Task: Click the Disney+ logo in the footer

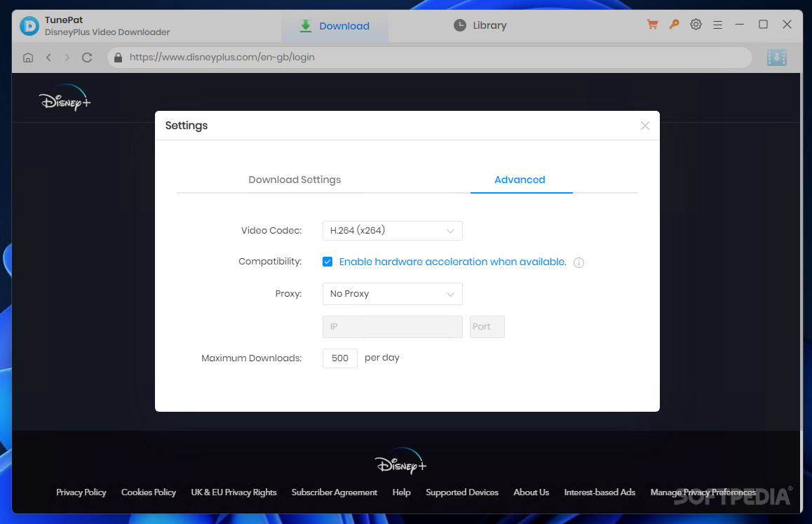Action: (400, 461)
